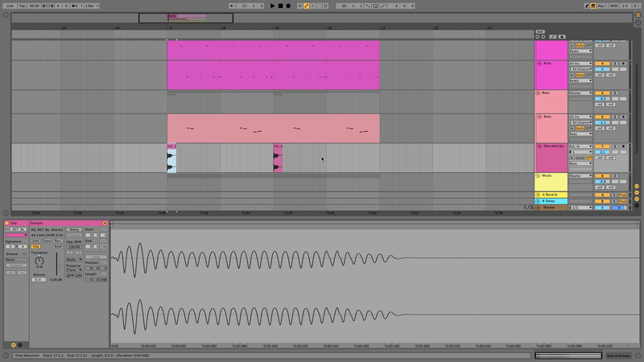Open the quantization 1 Bar menu
This screenshot has width=644, height=362.
92,6
